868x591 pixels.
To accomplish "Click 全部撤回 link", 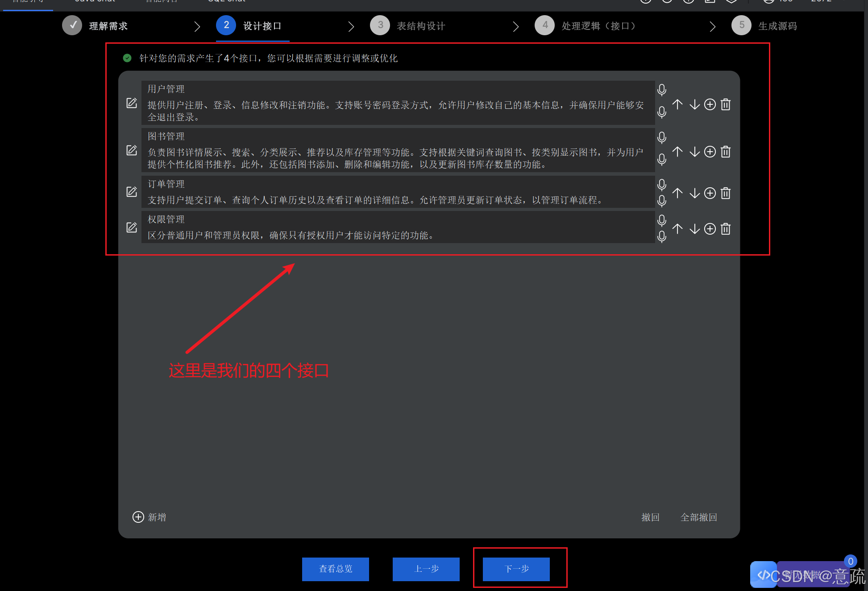I will (698, 517).
